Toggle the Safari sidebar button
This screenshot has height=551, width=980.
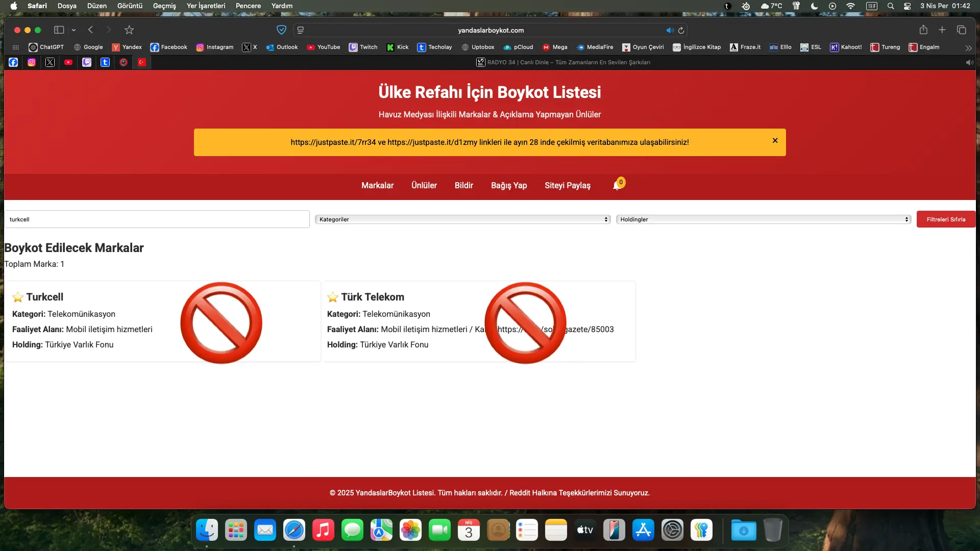(59, 30)
